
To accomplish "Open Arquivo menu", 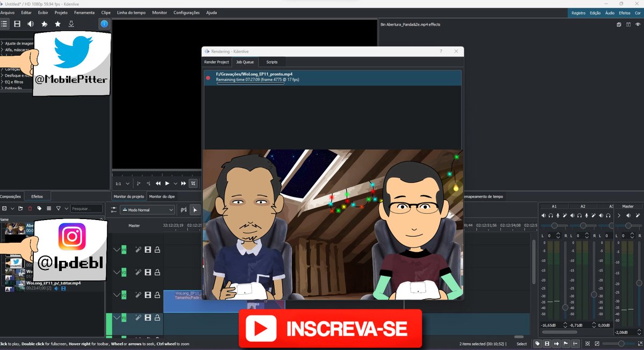I will point(8,12).
